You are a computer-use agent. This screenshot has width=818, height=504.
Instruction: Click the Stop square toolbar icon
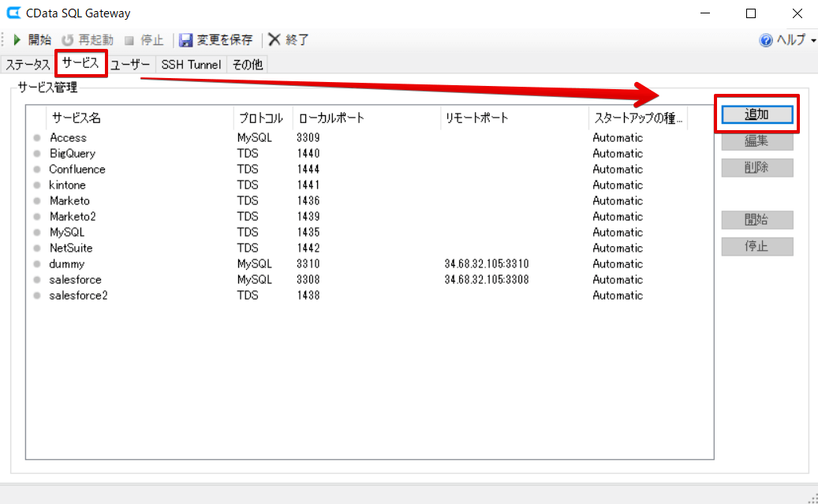coord(129,40)
